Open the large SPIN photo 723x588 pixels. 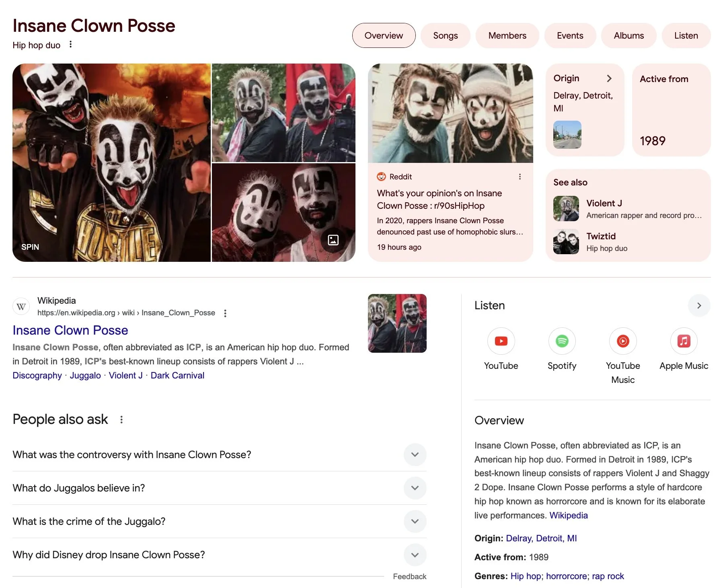(111, 162)
